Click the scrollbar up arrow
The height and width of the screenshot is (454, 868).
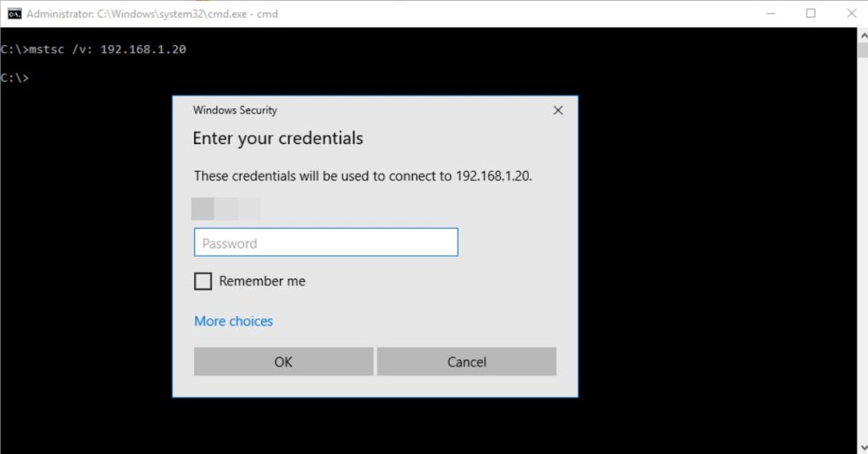862,34
